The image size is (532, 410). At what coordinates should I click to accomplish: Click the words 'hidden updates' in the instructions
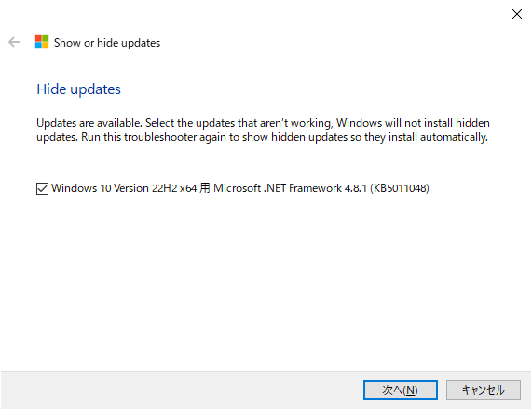(x=309, y=137)
